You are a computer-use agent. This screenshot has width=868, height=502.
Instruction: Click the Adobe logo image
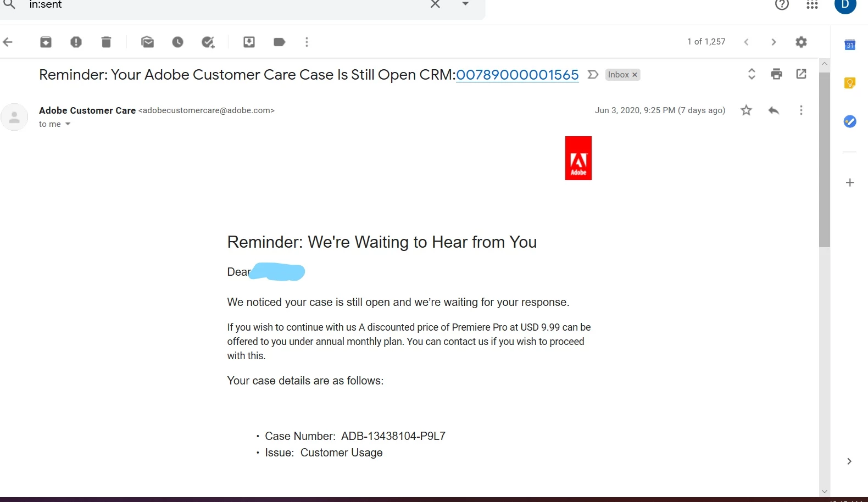pyautogui.click(x=578, y=158)
